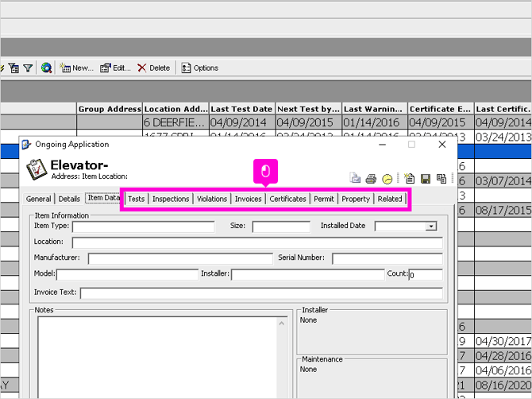The width and height of the screenshot is (532, 399).
Task: Switch to the Details tab
Action: tap(69, 199)
